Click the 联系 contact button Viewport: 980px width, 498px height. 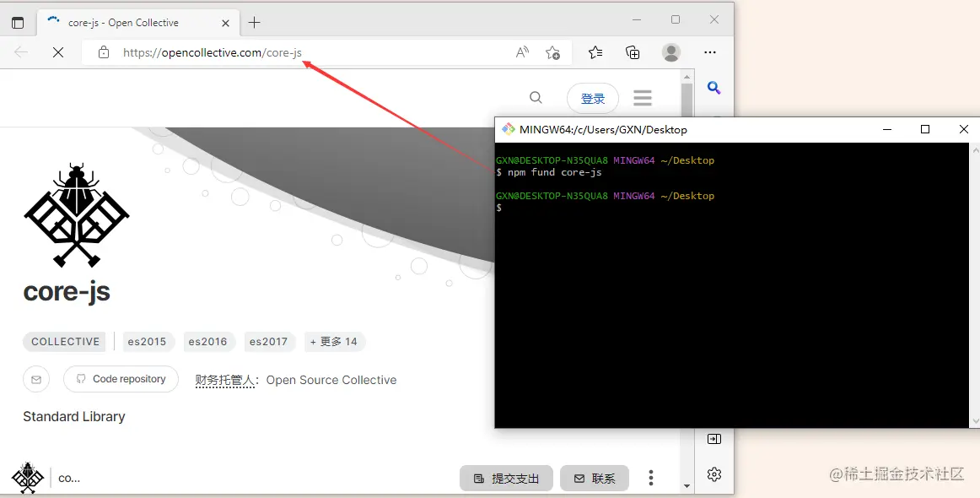595,479
